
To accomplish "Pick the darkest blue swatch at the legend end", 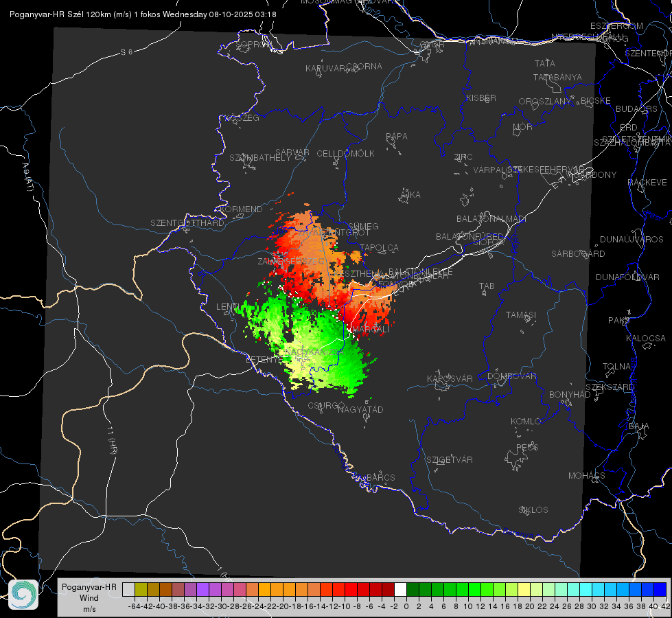I will pyautogui.click(x=660, y=589).
